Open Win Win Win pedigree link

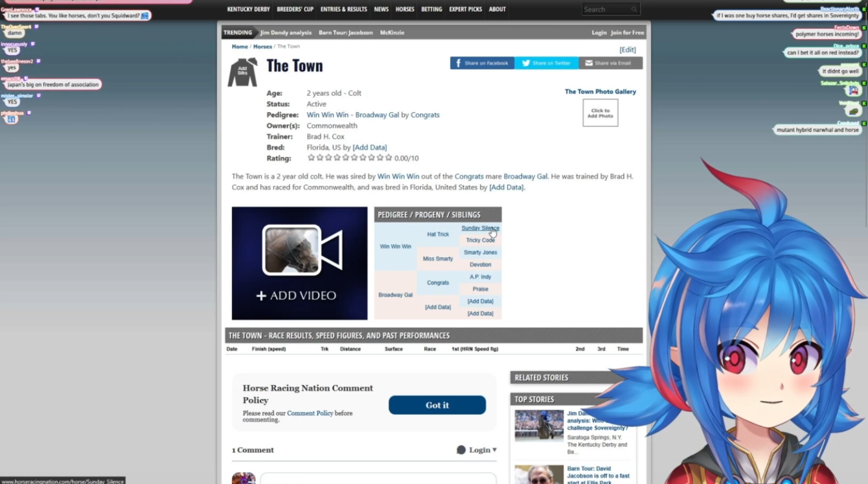click(327, 115)
